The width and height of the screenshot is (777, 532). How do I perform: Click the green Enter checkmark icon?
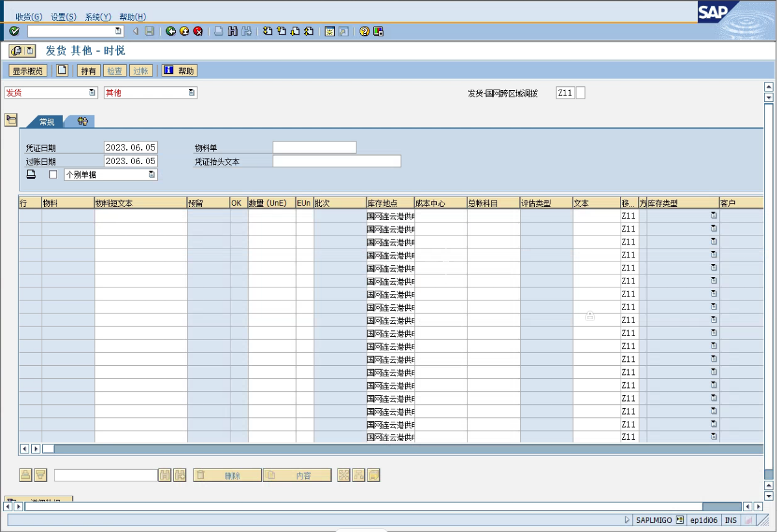(x=14, y=31)
